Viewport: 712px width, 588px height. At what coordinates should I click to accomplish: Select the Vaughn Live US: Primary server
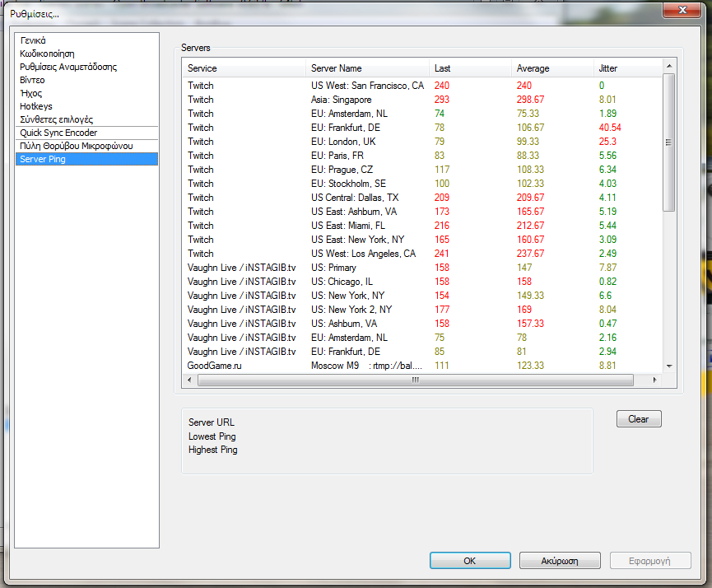coord(422,268)
